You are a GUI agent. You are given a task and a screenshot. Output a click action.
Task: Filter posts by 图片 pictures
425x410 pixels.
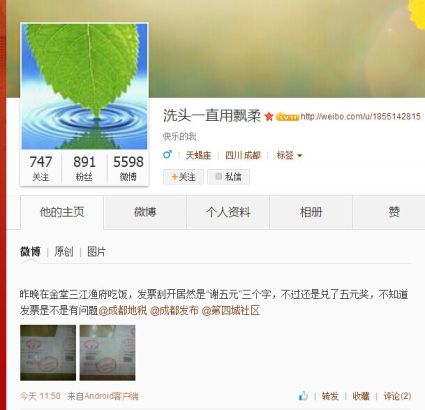click(x=96, y=252)
